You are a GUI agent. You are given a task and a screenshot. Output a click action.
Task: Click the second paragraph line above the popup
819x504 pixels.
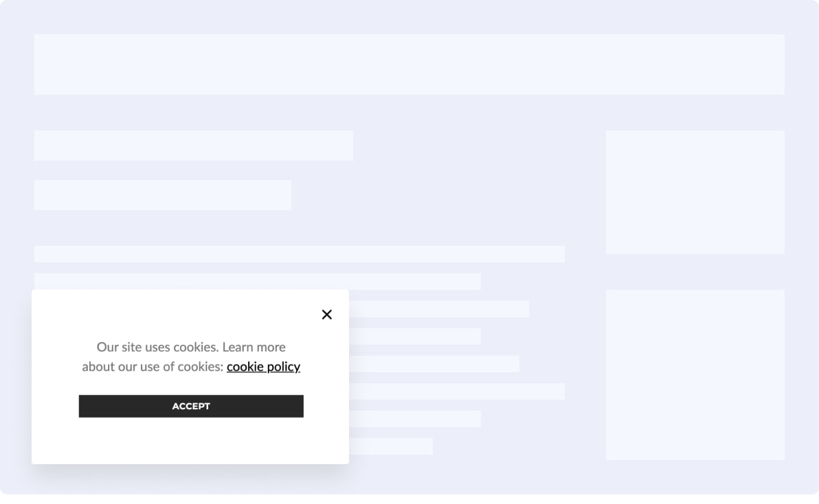pyautogui.click(x=257, y=281)
